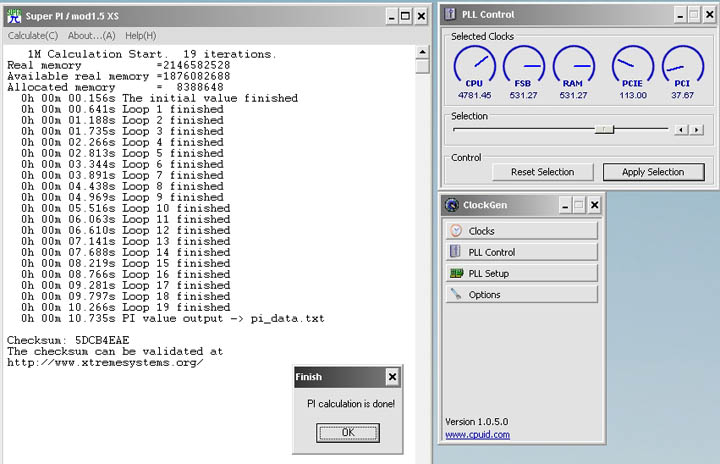Step the Selection slider left with arrow
Viewport: 720px width, 464px height.
pyautogui.click(x=681, y=130)
